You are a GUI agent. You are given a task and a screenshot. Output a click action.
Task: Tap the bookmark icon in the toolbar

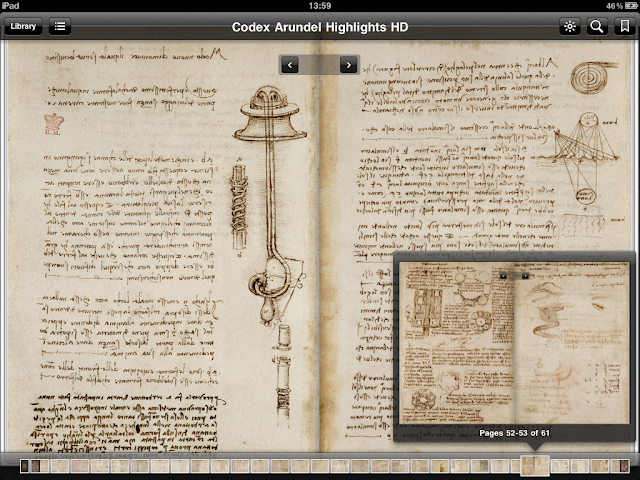pos(624,27)
